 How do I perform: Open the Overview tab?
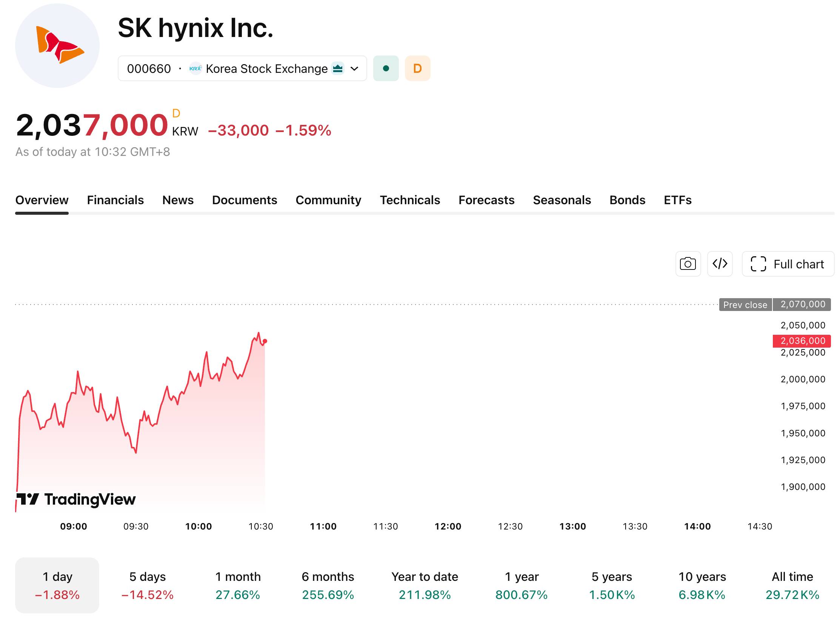(42, 200)
